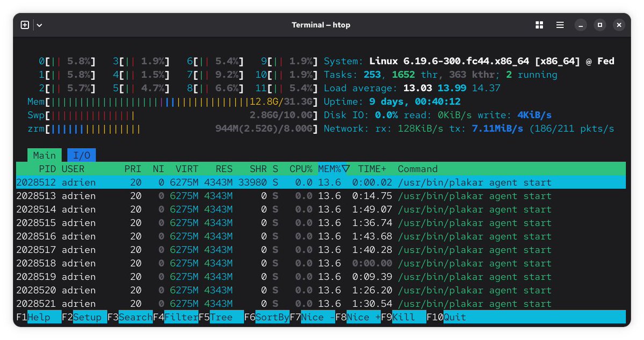Close the Terminal htop window
This screenshot has width=644, height=340.
[x=619, y=25]
